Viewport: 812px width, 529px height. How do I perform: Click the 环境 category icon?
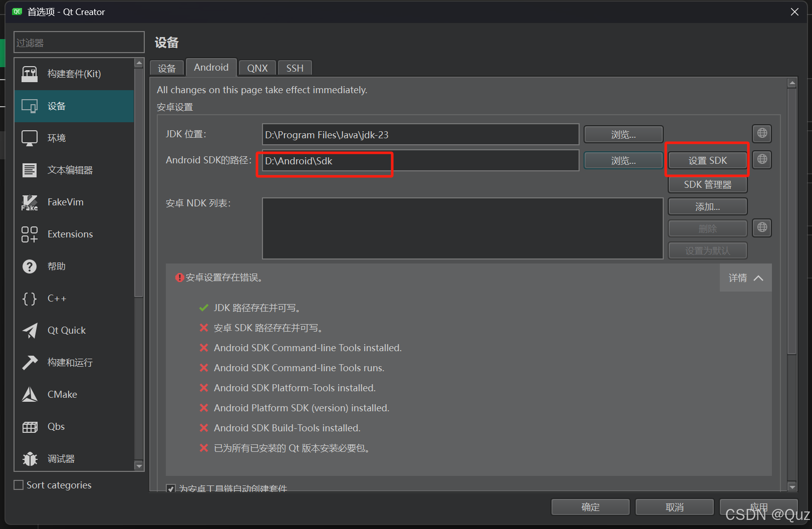pos(30,138)
